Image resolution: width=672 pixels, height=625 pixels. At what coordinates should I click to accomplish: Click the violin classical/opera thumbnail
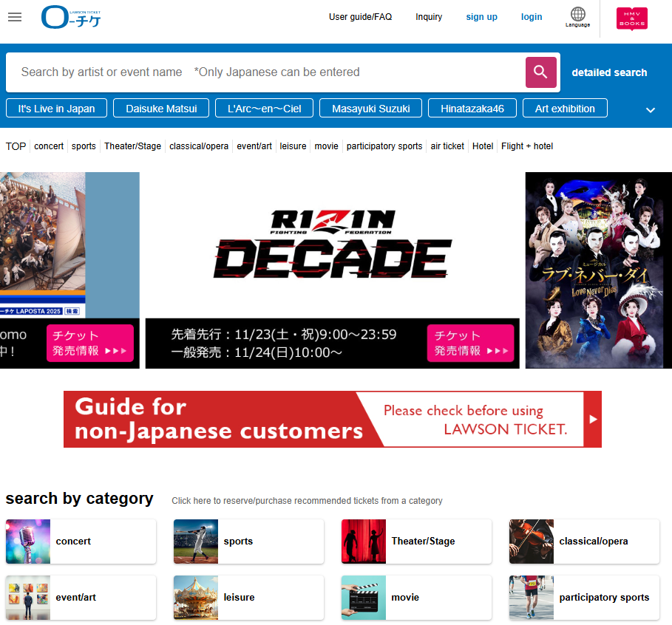pos(532,542)
